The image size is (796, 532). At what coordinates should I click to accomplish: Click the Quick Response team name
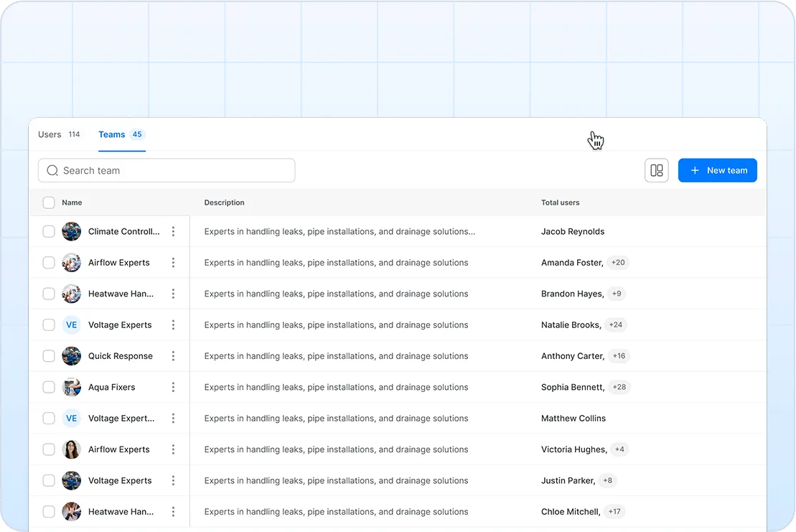pos(121,356)
